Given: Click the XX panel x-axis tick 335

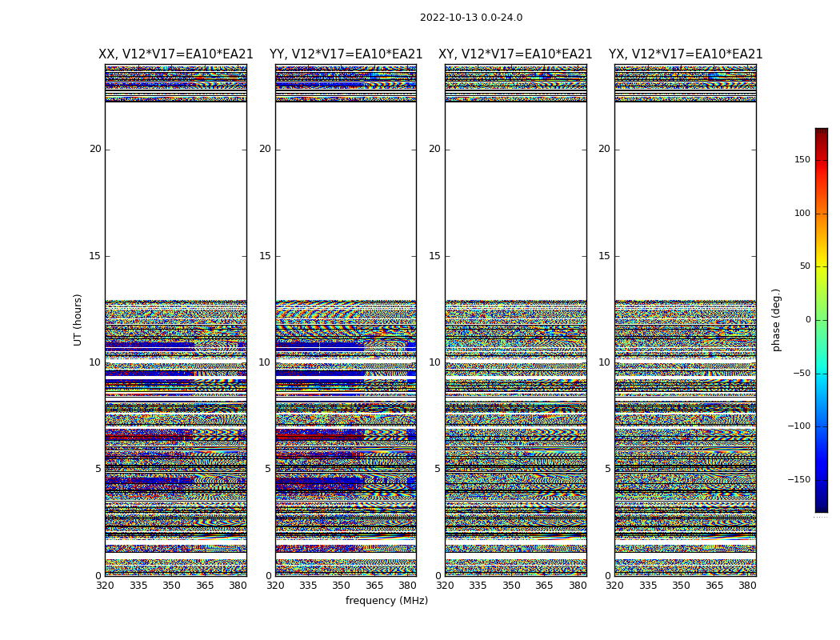Looking at the screenshot, I should pos(138,586).
